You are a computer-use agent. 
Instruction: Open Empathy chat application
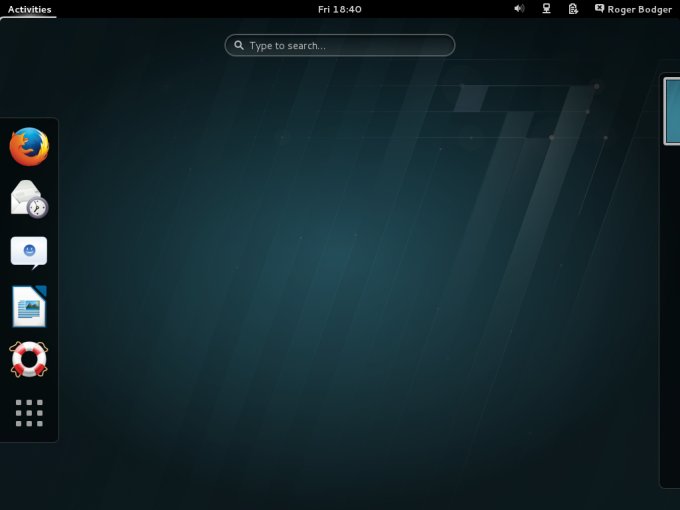[x=29, y=252]
